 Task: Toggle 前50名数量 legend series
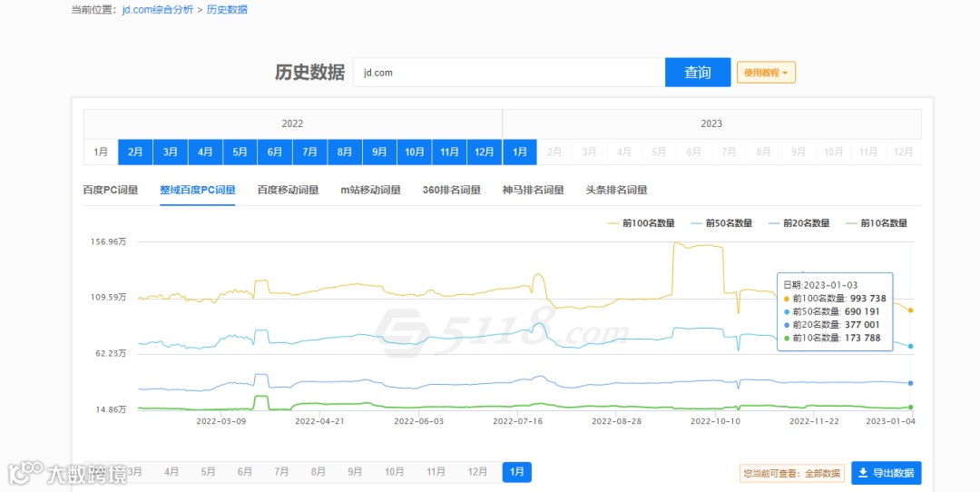(720, 223)
